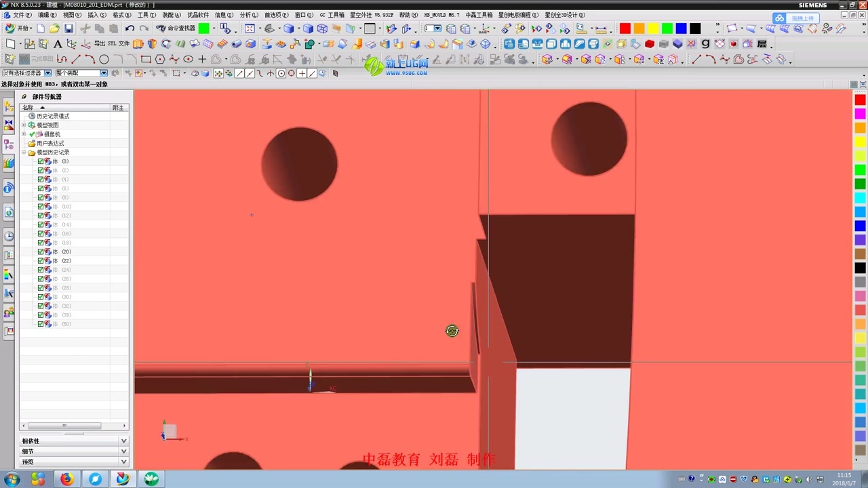Pick the bright green swatch beside Command Finder

[x=203, y=28]
